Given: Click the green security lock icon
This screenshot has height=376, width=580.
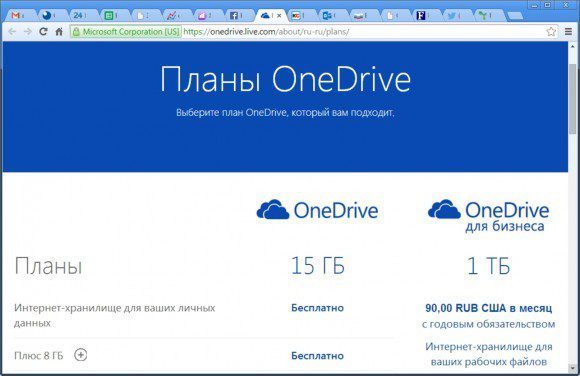Looking at the screenshot, I should tap(76, 32).
